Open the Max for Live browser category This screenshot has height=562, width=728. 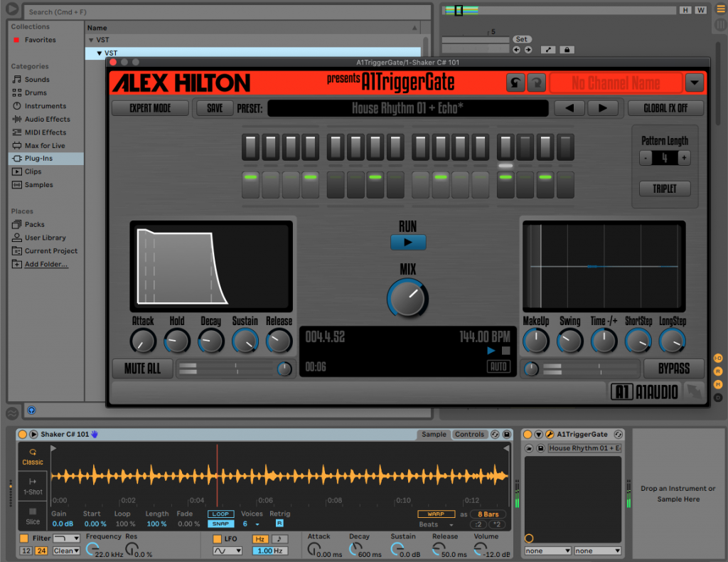click(40, 145)
